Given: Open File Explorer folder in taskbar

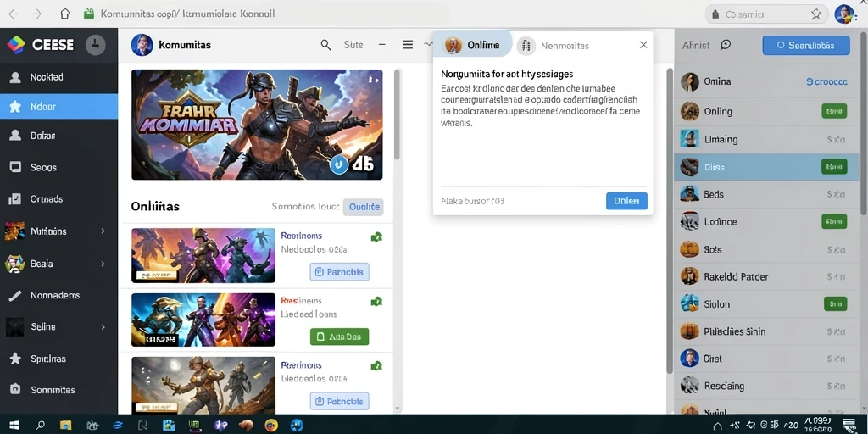Looking at the screenshot, I should (66, 426).
